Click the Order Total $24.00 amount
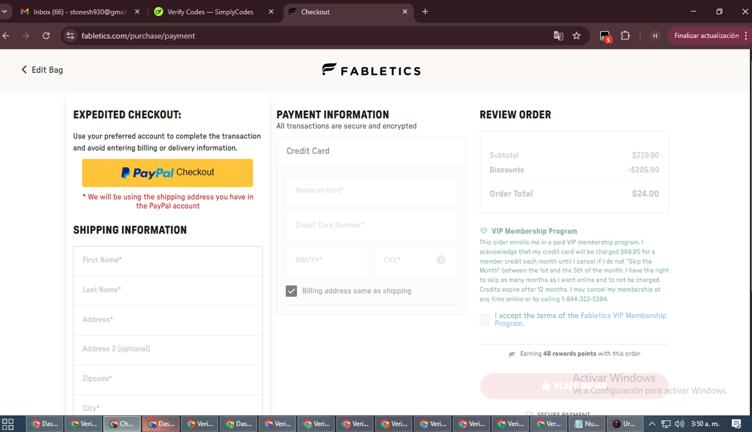752x432 pixels. tap(645, 194)
